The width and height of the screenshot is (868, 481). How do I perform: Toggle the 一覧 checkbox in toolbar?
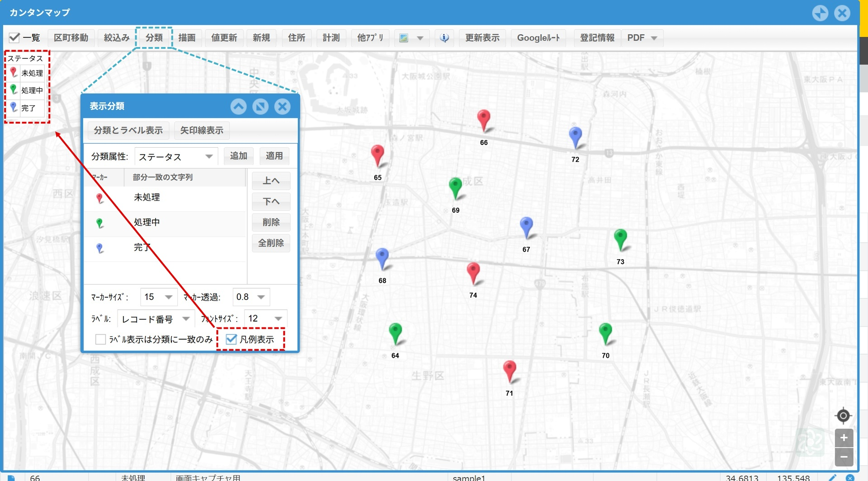pos(14,38)
